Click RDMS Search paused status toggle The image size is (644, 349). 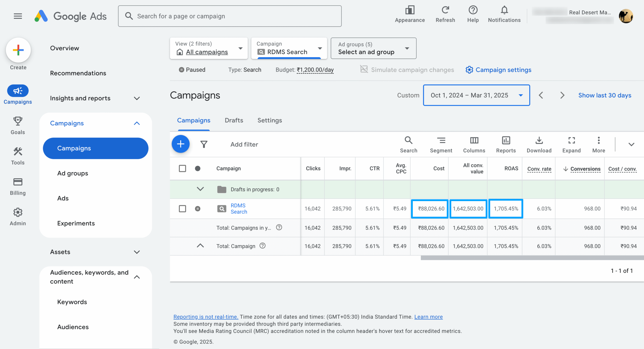198,208
